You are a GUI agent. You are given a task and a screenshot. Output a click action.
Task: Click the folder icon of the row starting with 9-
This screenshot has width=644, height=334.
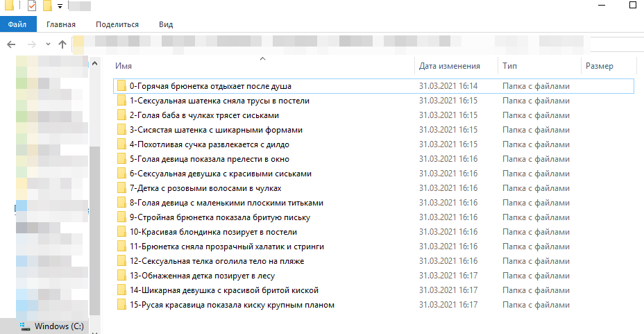[x=121, y=217]
